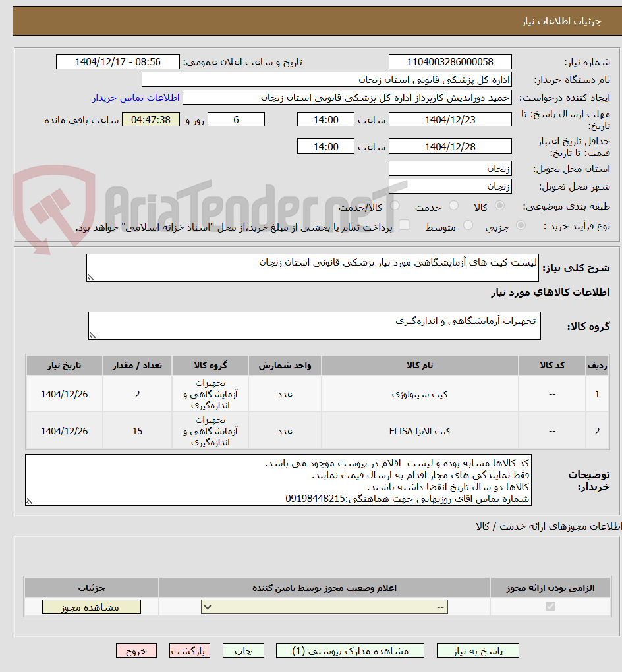Click the buyer organization name field

point(327,80)
